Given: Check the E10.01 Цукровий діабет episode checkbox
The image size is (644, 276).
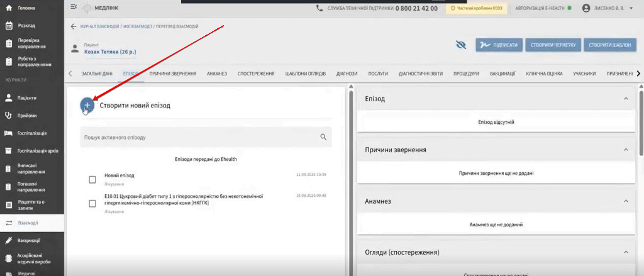Looking at the screenshot, I should [x=92, y=203].
